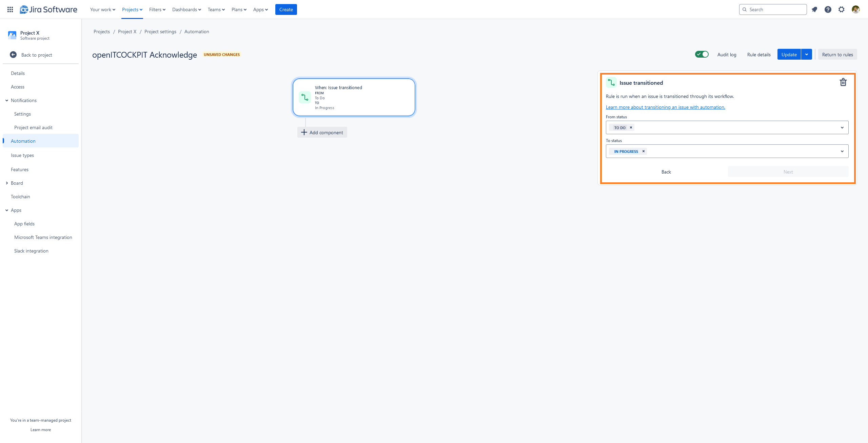Image resolution: width=868 pixels, height=443 pixels.
Task: Remove the TO DO status chip
Action: [631, 127]
